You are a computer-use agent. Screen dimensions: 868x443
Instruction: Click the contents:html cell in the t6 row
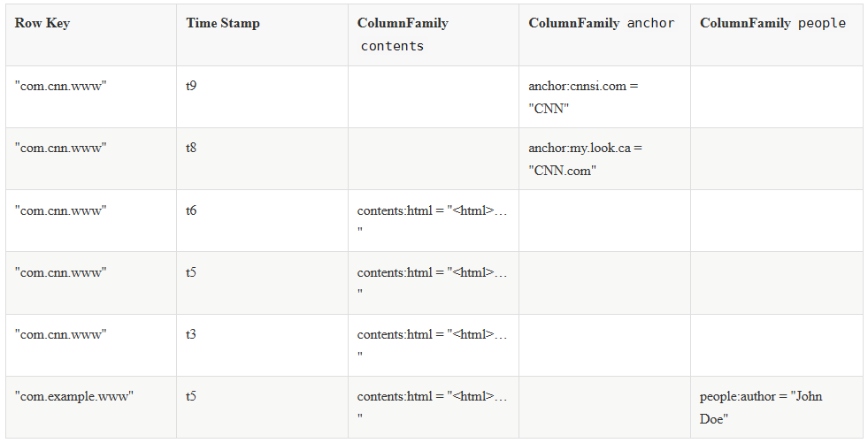[x=432, y=221]
